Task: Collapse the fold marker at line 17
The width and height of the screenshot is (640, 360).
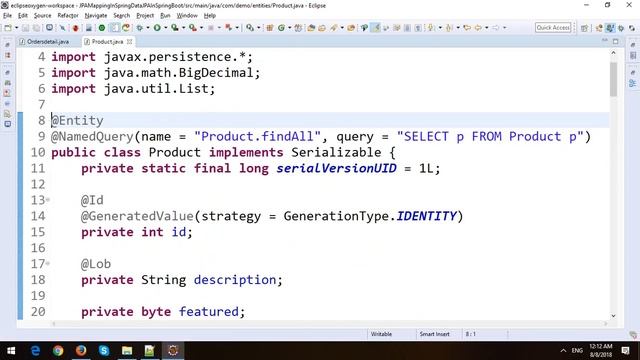Action: (48, 264)
